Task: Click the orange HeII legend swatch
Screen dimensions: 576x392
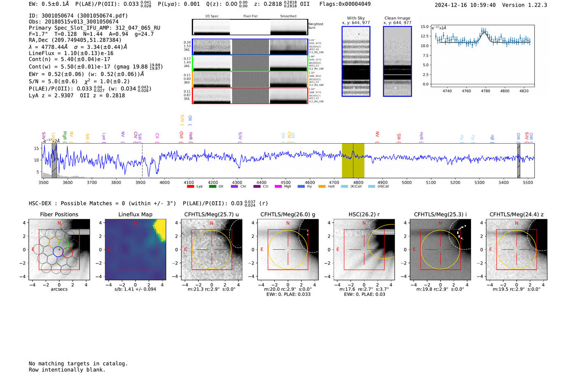Action: coord(322,186)
